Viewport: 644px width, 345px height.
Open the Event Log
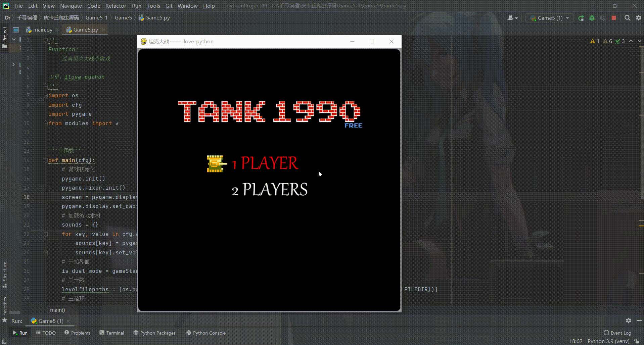tap(617, 333)
